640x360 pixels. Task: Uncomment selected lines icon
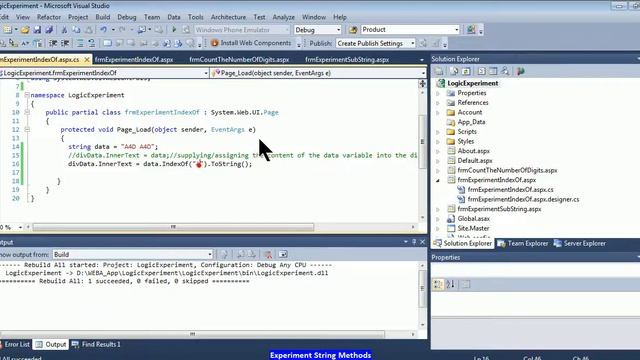click(92, 43)
